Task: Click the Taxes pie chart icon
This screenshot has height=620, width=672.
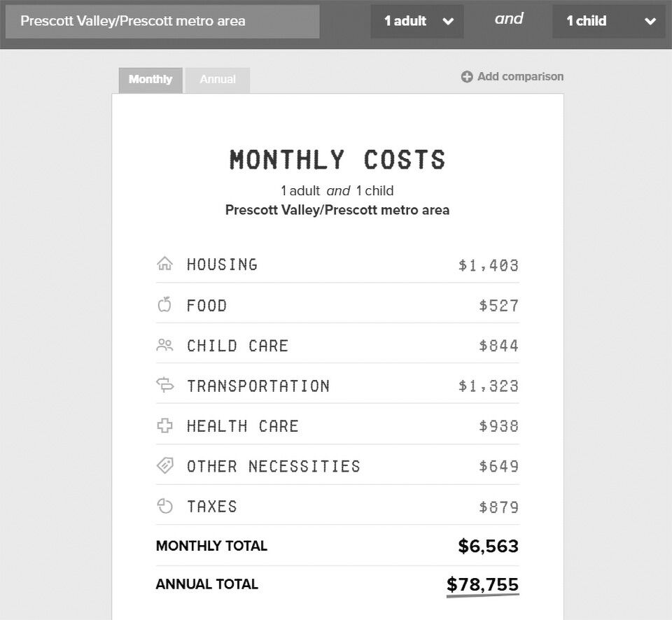Action: 164,506
